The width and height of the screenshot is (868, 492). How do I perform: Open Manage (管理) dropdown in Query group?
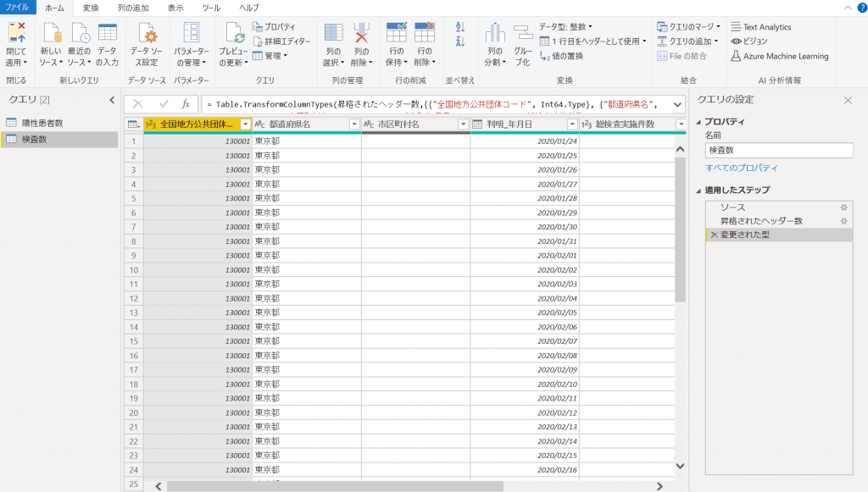(x=270, y=56)
